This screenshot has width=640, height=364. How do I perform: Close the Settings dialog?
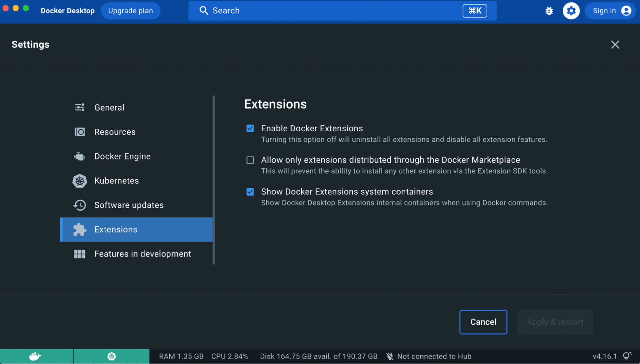click(615, 44)
